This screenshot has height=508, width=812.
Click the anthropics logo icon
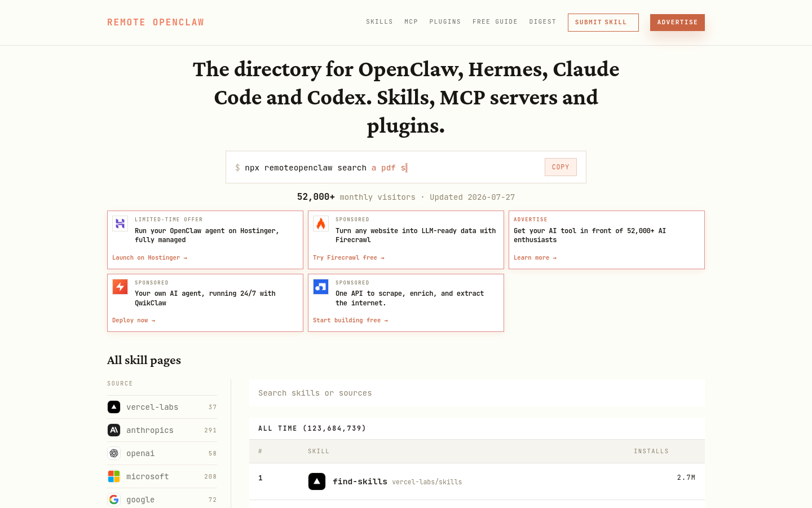tap(114, 430)
